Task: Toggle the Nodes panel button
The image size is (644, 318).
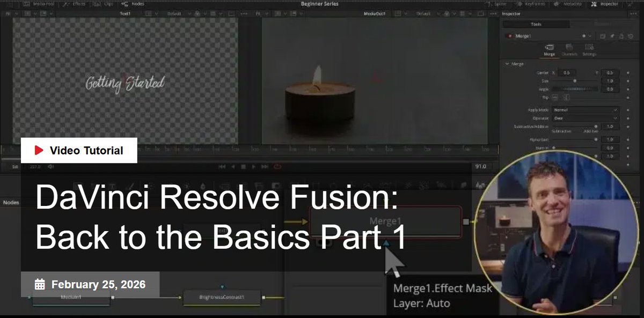Action: [133, 4]
